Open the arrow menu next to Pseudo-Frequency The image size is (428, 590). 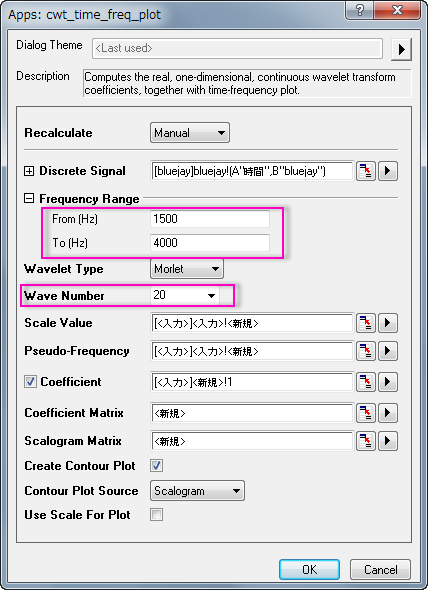388,351
